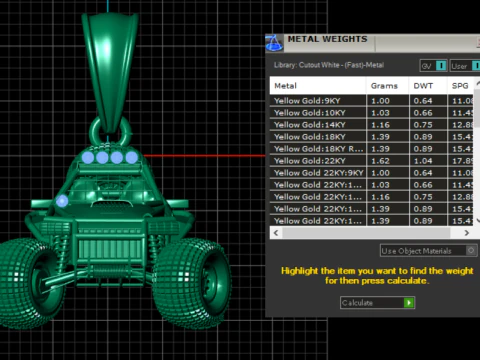Click the green arrow on Calculate
The width and height of the screenshot is (480, 360).
(409, 302)
